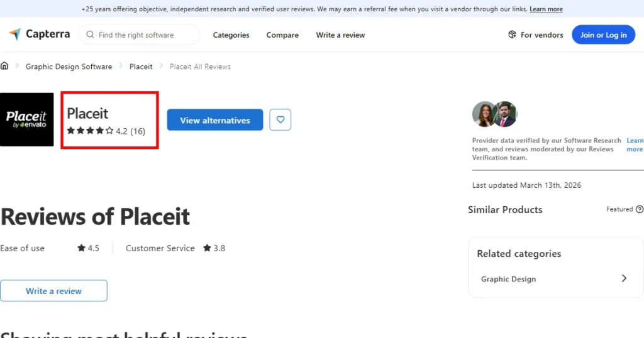
Task: Click the Customer Service 3.8 star icon
Action: click(207, 248)
